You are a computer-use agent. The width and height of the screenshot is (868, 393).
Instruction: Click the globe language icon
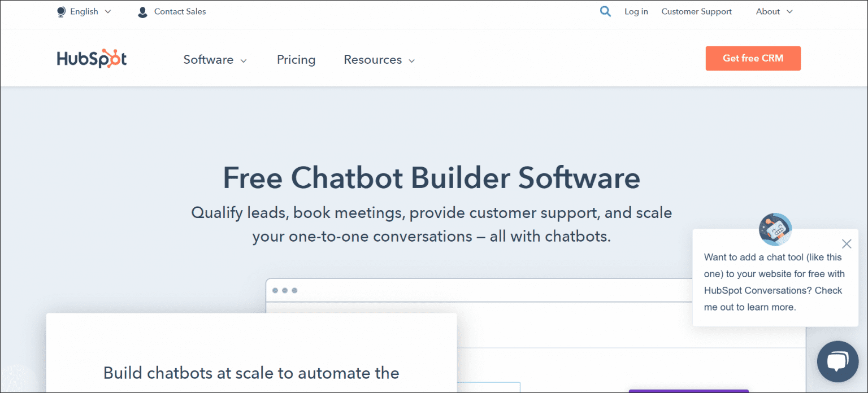click(x=61, y=12)
